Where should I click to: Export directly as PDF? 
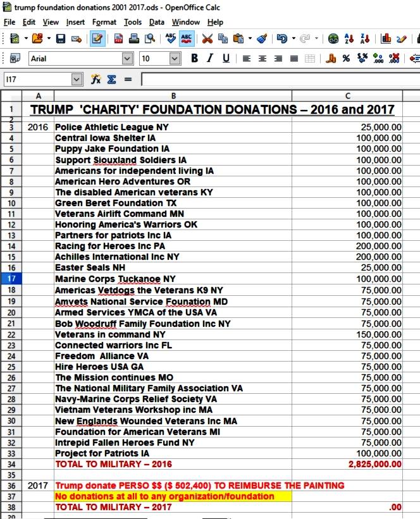118,39
